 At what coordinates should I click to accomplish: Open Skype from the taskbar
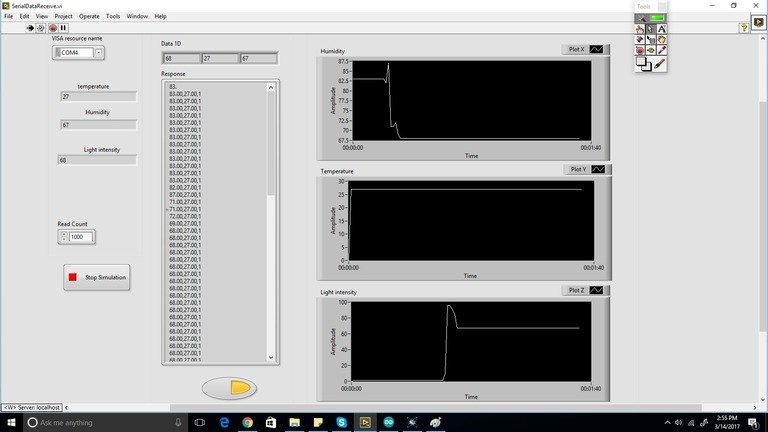341,422
